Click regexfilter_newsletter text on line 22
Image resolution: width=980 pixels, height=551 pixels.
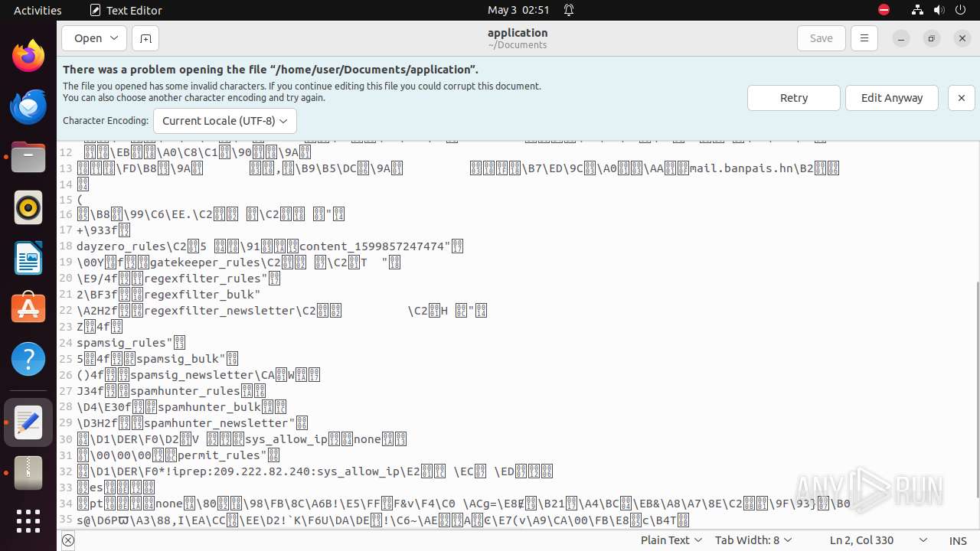[x=219, y=311]
